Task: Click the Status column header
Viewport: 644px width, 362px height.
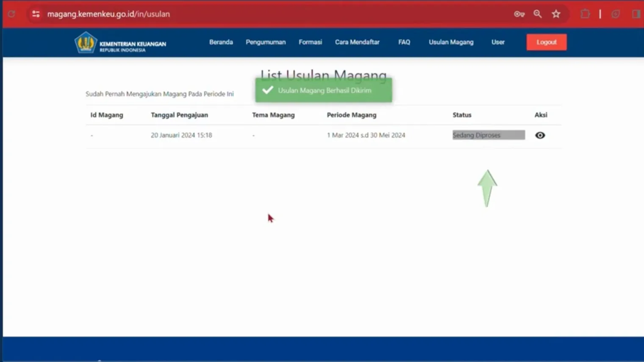Action: tap(462, 115)
